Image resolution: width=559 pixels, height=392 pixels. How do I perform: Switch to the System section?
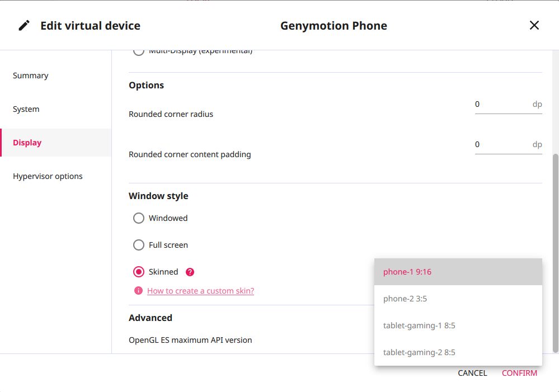tap(26, 109)
